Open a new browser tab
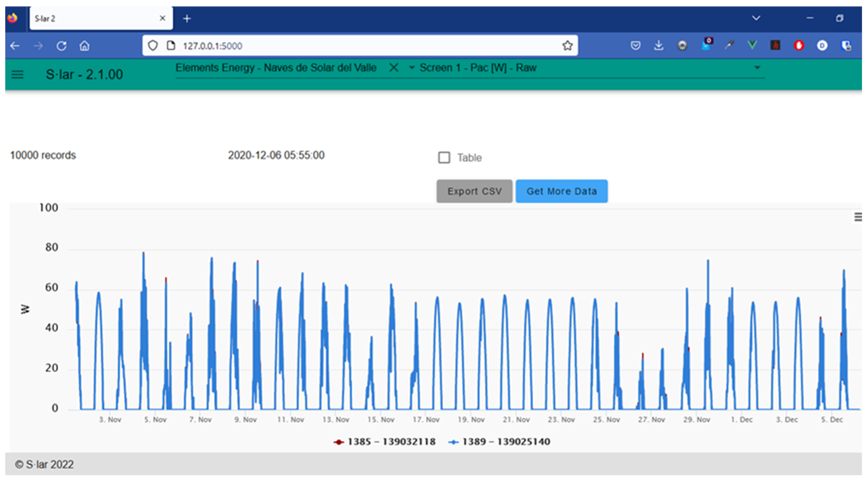The height and width of the screenshot is (482, 868). (187, 18)
